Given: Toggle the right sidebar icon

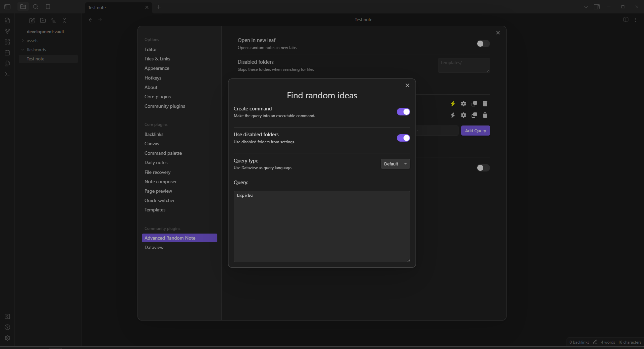Looking at the screenshot, I should click(x=597, y=7).
